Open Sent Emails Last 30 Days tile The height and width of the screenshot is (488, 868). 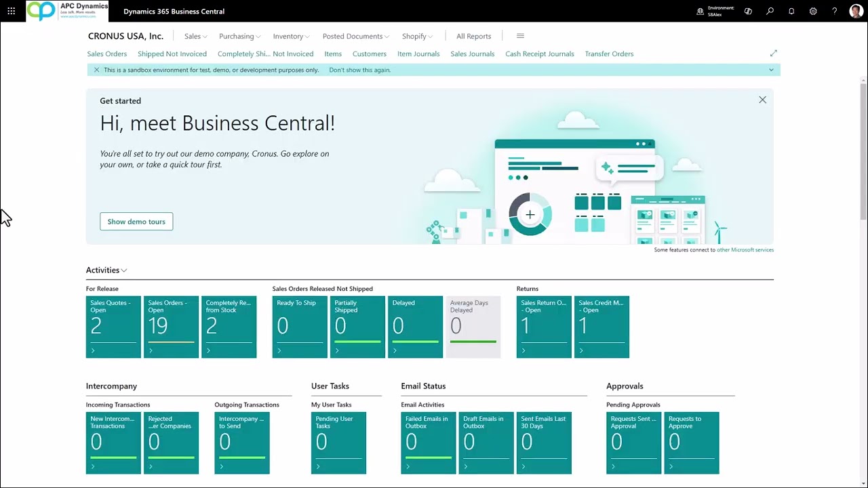coord(544,443)
